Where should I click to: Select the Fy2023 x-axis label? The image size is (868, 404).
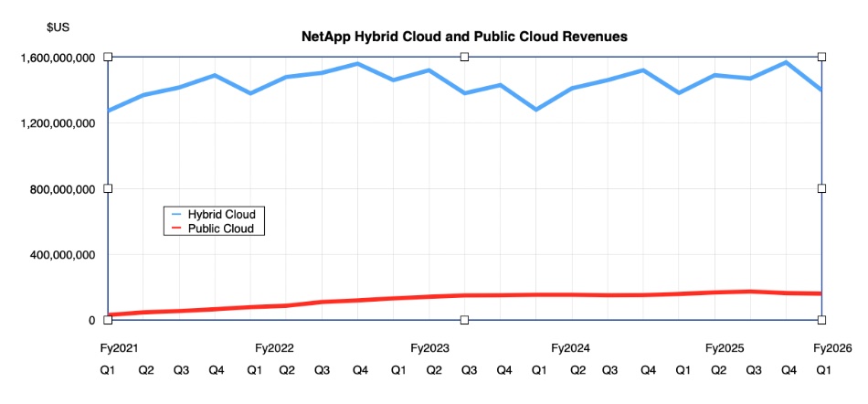point(429,348)
